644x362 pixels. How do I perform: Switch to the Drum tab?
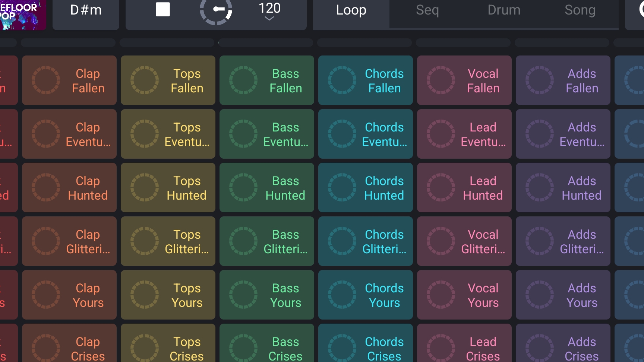(504, 10)
